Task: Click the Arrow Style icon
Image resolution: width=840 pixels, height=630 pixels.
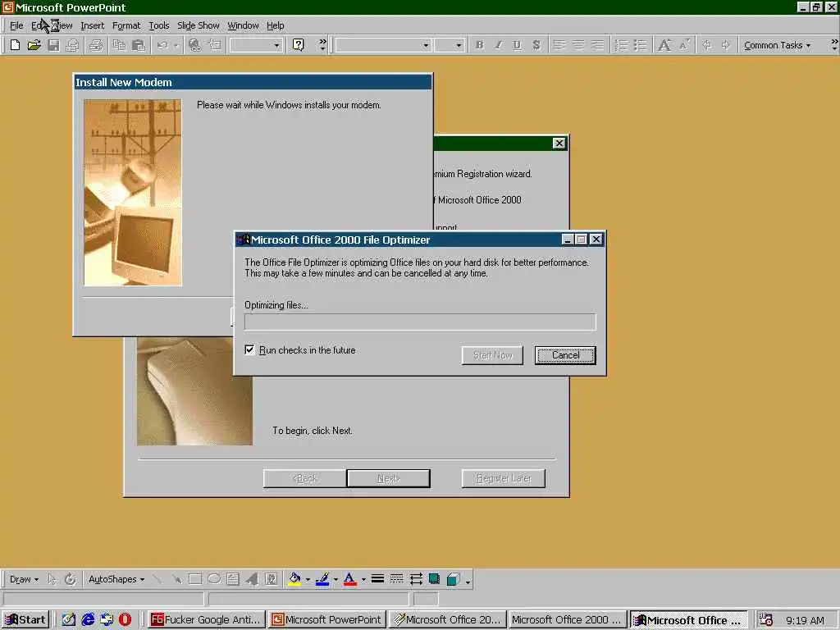Action: (x=416, y=578)
